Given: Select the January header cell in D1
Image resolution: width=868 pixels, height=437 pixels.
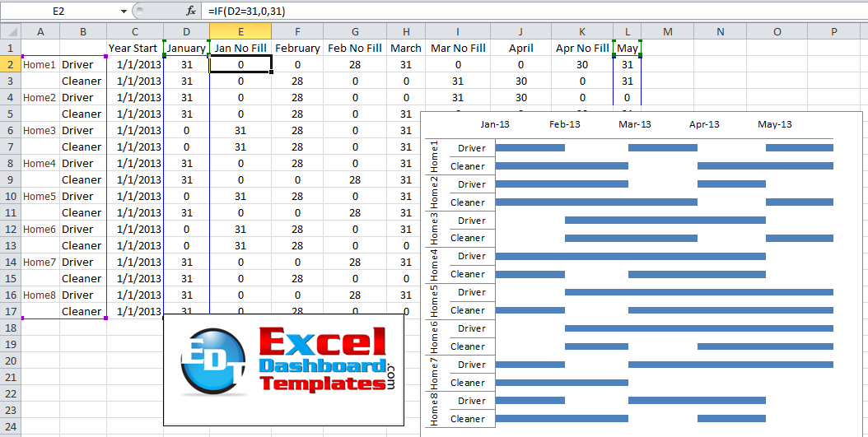Looking at the screenshot, I should 186,48.
